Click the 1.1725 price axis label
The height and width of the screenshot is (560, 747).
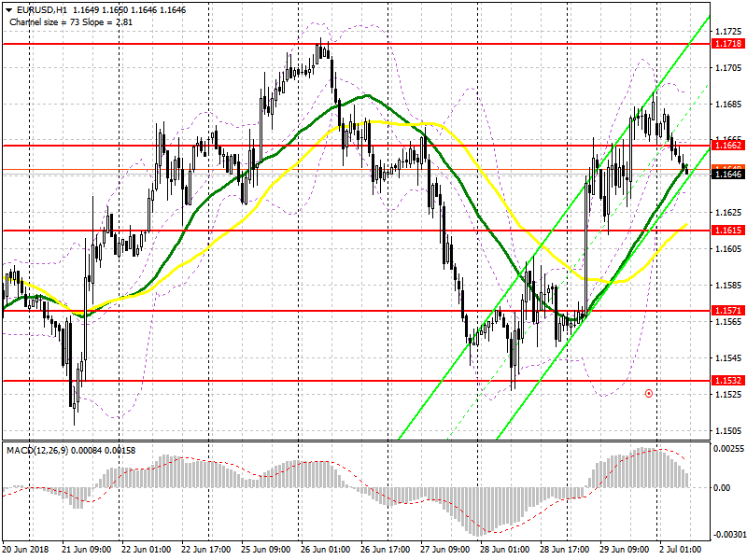point(728,32)
